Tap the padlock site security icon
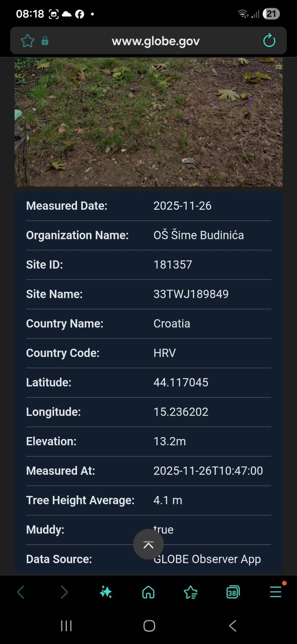The image size is (297, 644). pos(45,41)
